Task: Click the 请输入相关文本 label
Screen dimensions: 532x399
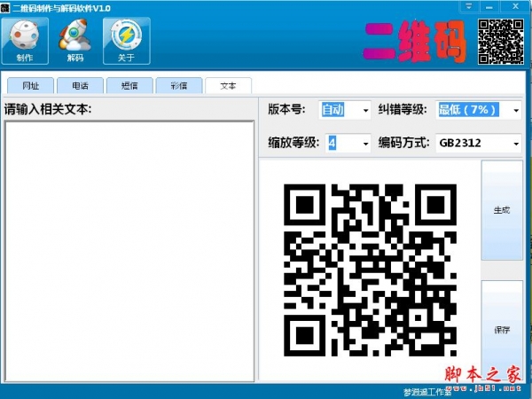Action: (48, 109)
